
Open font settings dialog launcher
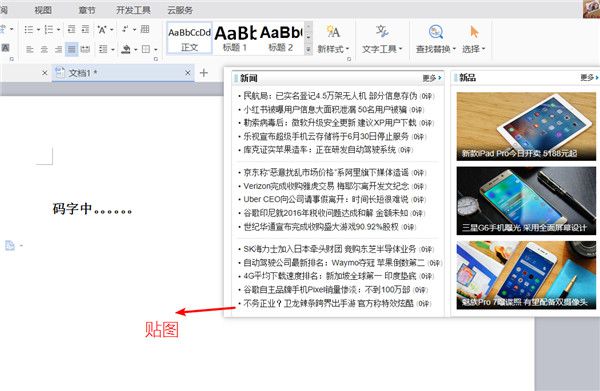[x=12, y=59]
